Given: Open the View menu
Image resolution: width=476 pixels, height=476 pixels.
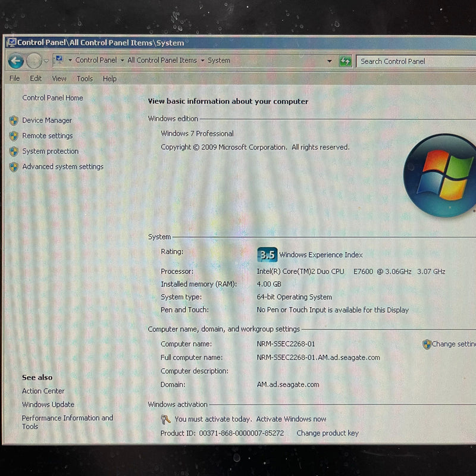Looking at the screenshot, I should [x=59, y=79].
